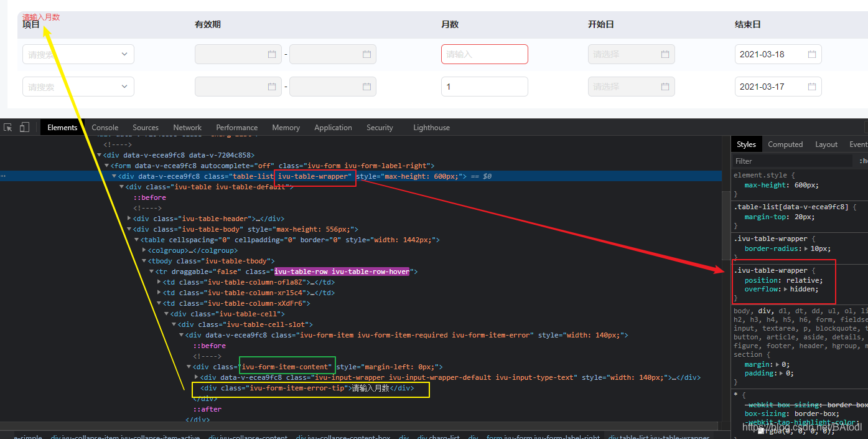Collapse the ivu-table-tbody node
The height and width of the screenshot is (439, 868).
pyautogui.click(x=144, y=261)
